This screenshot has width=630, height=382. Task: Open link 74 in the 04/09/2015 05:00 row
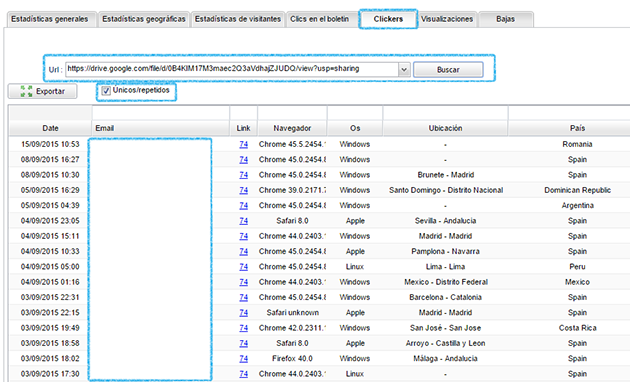pyautogui.click(x=243, y=266)
